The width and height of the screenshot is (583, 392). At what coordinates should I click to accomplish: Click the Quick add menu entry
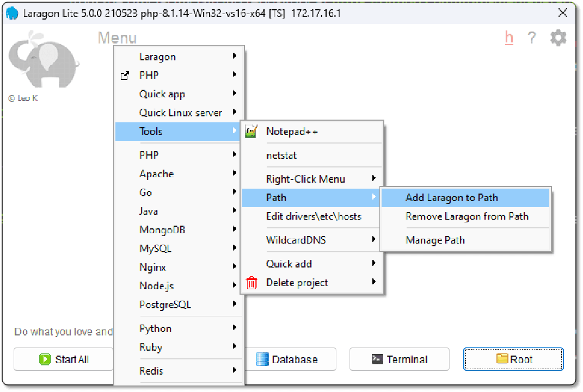click(x=312, y=264)
